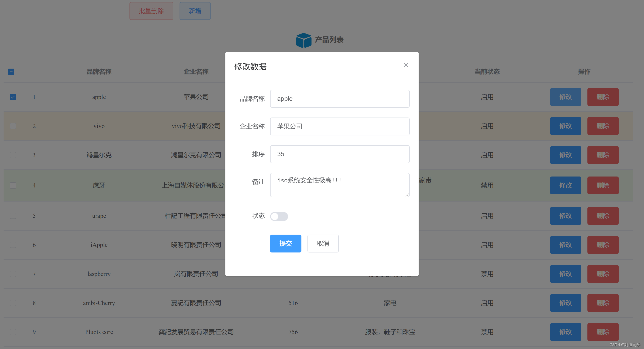Close the 修改数据 dialog with X icon
The width and height of the screenshot is (644, 349).
click(x=406, y=65)
